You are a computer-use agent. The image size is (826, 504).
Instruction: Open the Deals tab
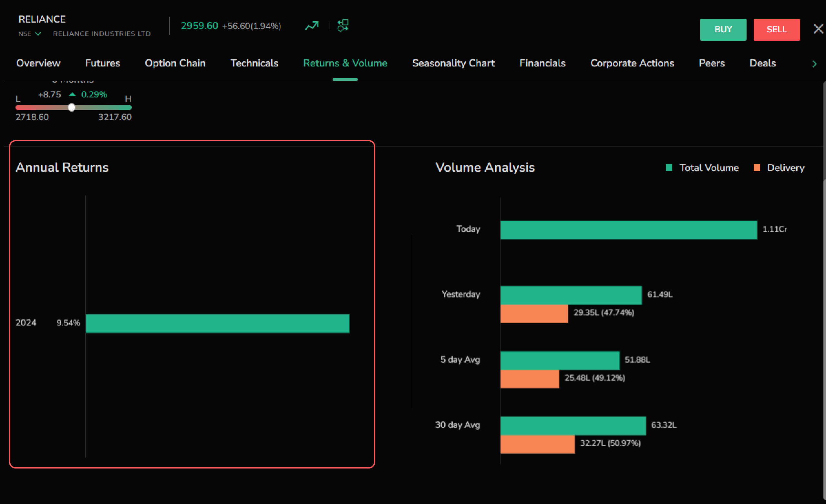click(x=763, y=63)
